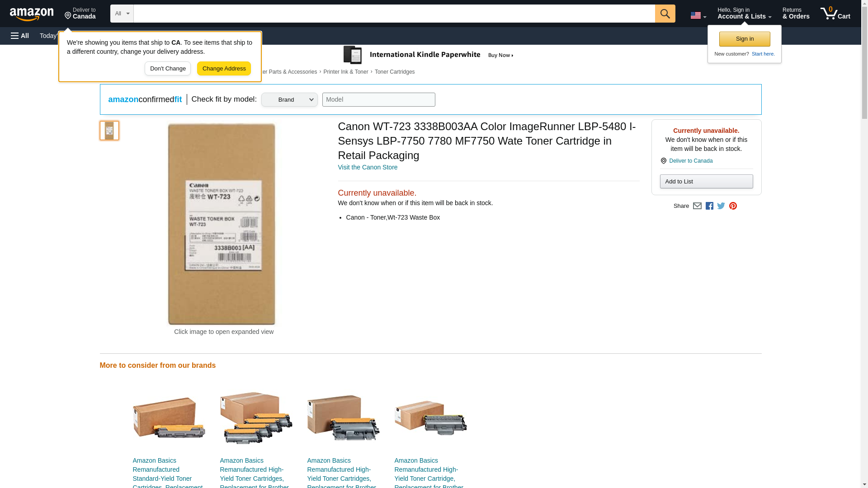Open Returns & Orders
The height and width of the screenshot is (488, 868).
click(x=796, y=14)
